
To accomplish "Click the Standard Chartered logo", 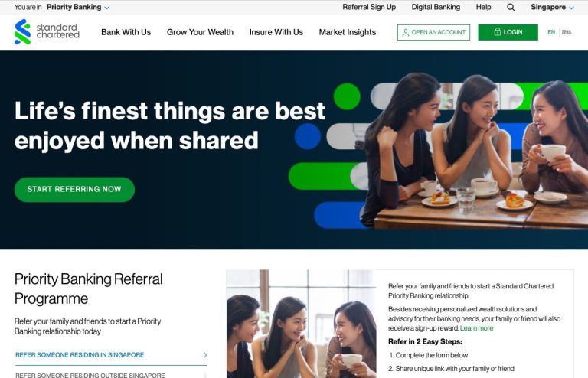I will [x=47, y=32].
